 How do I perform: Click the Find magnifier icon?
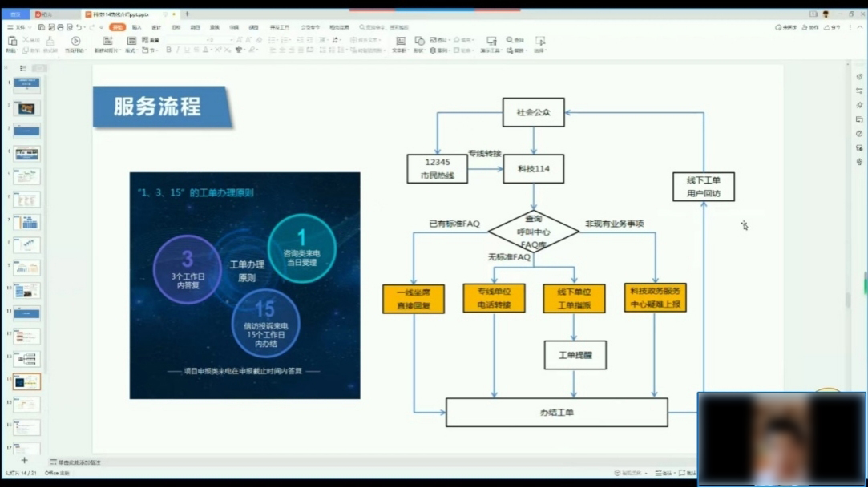(511, 40)
